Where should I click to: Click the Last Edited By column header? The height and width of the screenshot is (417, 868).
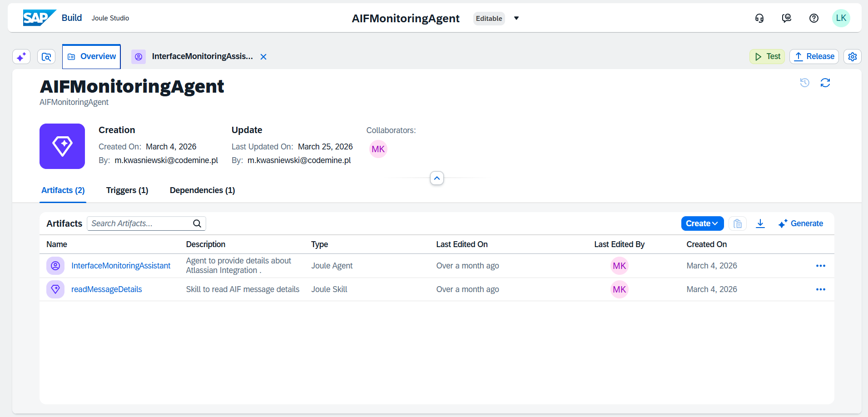[620, 244]
